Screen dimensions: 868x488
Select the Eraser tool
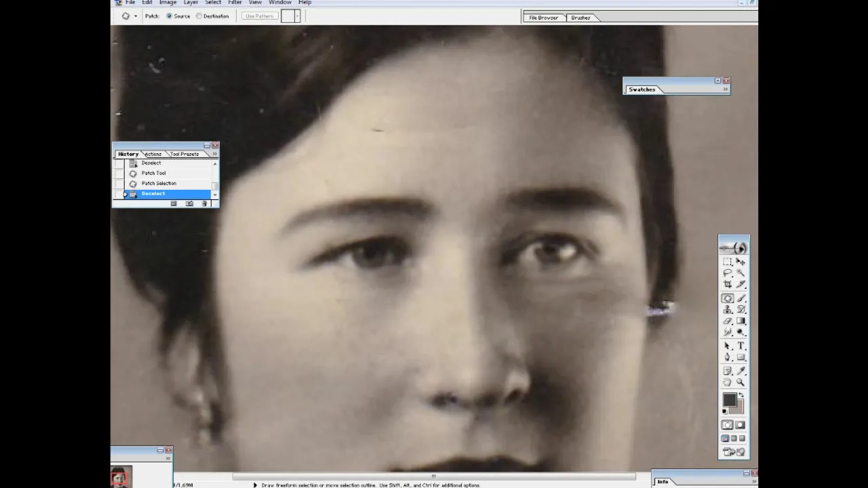pos(727,321)
